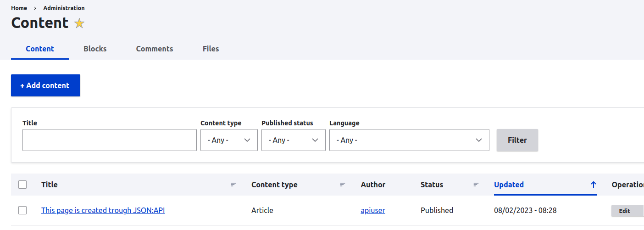Viewport: 644px width, 230px height.
Task: Edit the JSON:API article via Edit button
Action: click(625, 211)
